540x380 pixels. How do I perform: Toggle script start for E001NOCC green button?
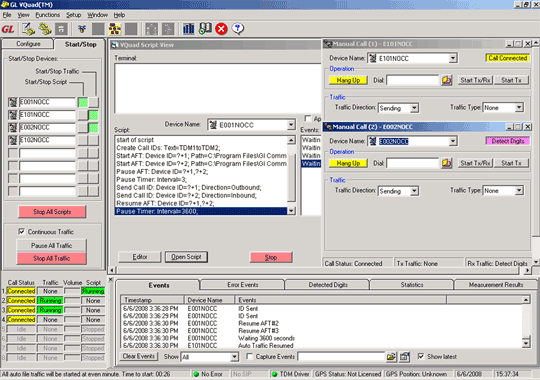83,102
